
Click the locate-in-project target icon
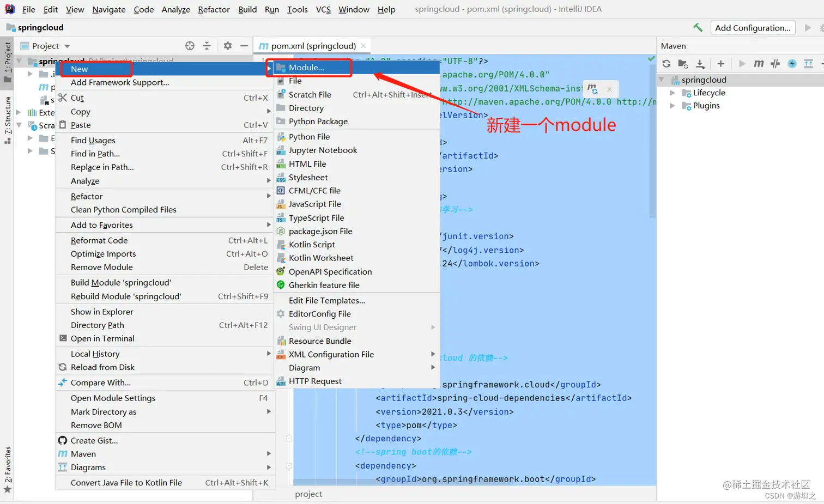click(x=190, y=46)
